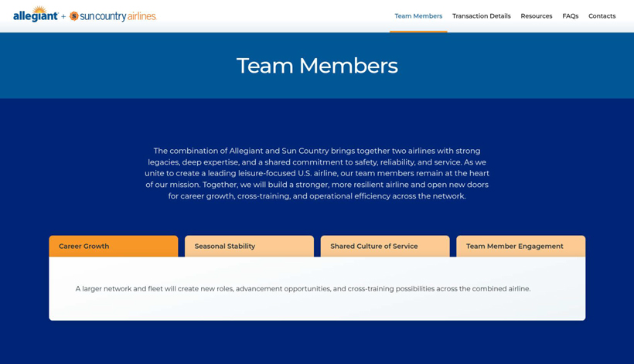Click the Allegiant wordmark logo
This screenshot has width=634, height=364.
(x=34, y=17)
